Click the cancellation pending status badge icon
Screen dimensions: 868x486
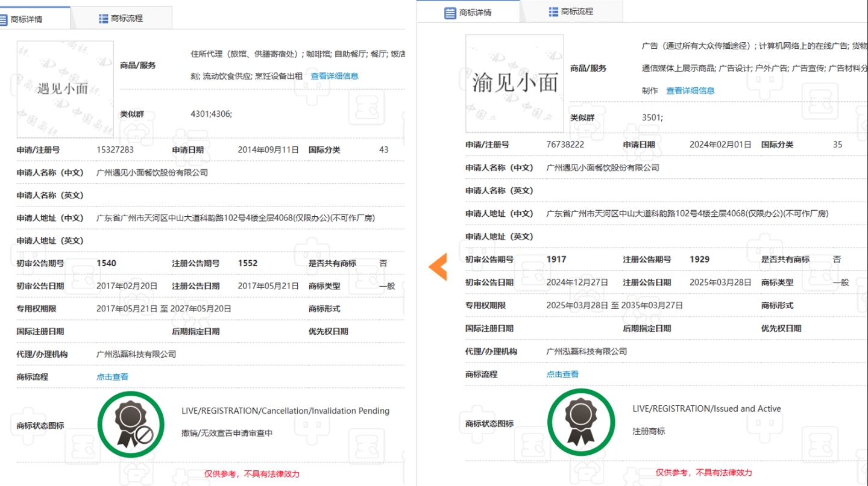[131, 425]
